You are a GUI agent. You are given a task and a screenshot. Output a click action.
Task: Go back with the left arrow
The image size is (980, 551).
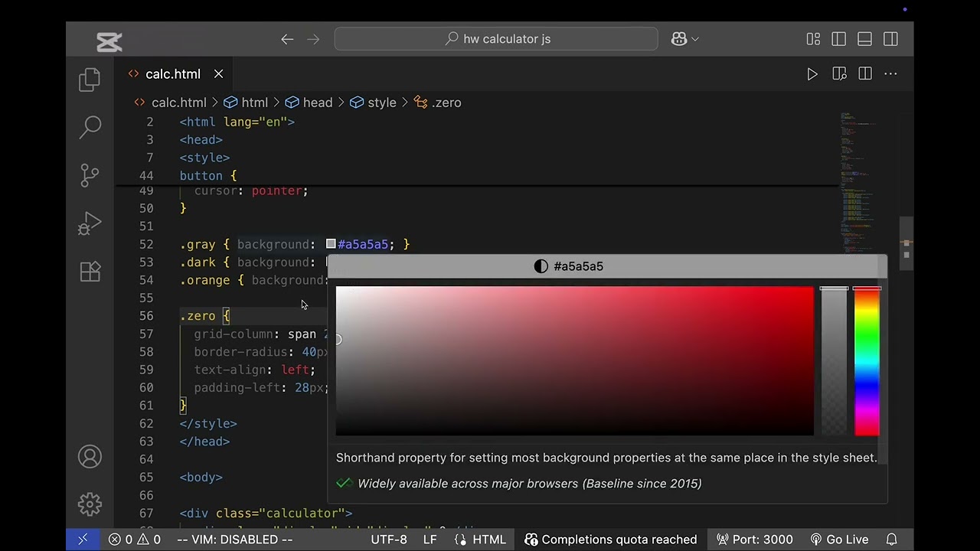[x=287, y=39]
